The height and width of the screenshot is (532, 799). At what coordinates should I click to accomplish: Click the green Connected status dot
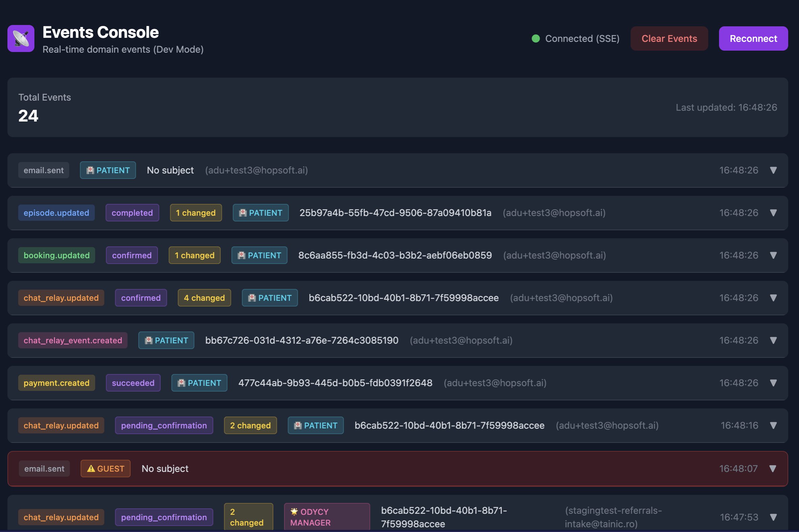pos(535,39)
